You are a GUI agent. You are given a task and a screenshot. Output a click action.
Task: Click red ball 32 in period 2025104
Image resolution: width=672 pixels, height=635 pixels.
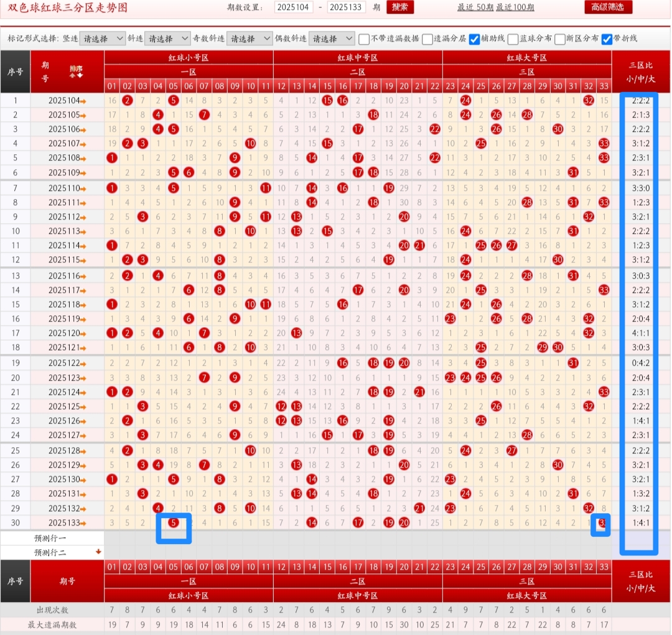point(589,101)
